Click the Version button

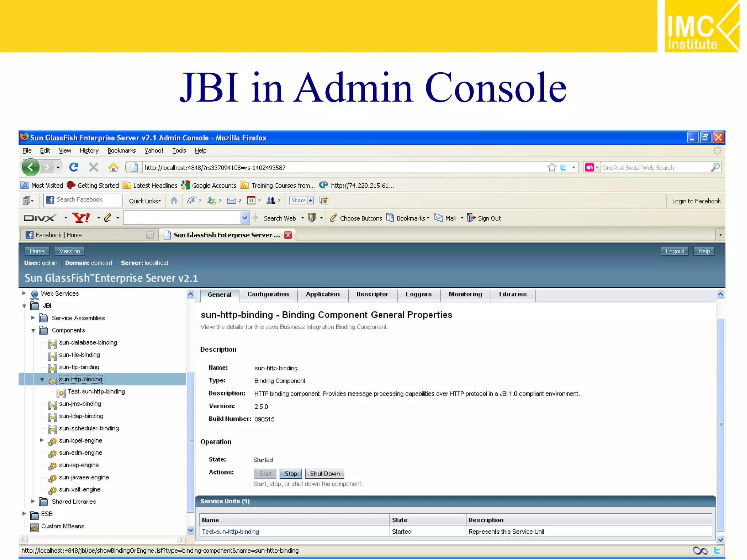pyautogui.click(x=69, y=251)
